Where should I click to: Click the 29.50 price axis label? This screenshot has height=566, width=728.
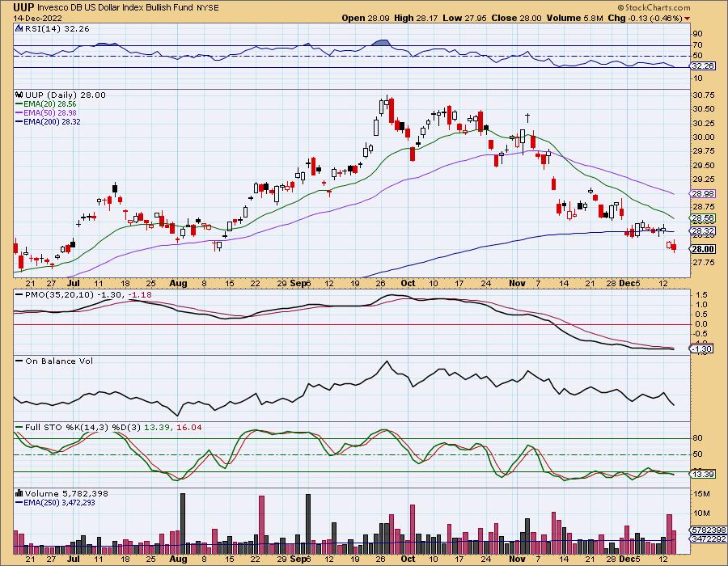[x=704, y=165]
